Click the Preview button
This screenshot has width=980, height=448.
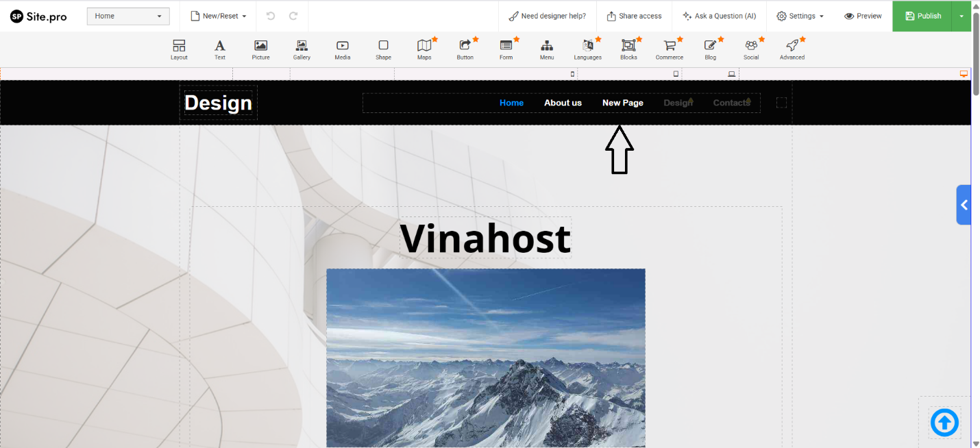[863, 16]
